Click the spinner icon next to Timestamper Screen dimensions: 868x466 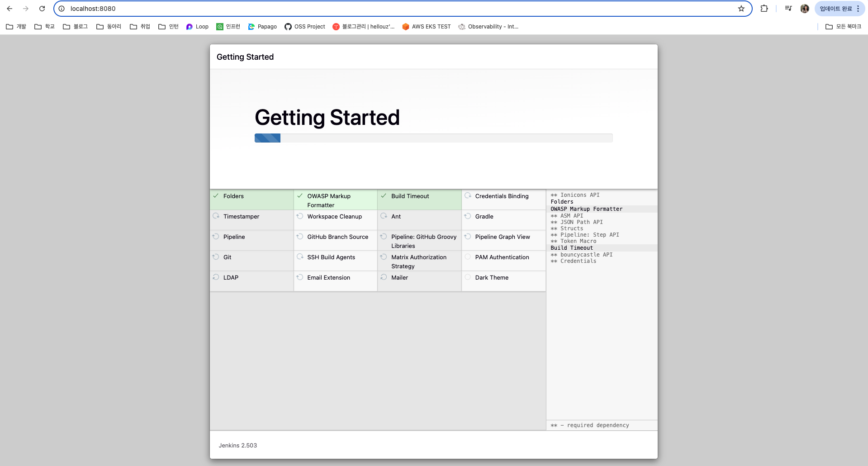(216, 216)
